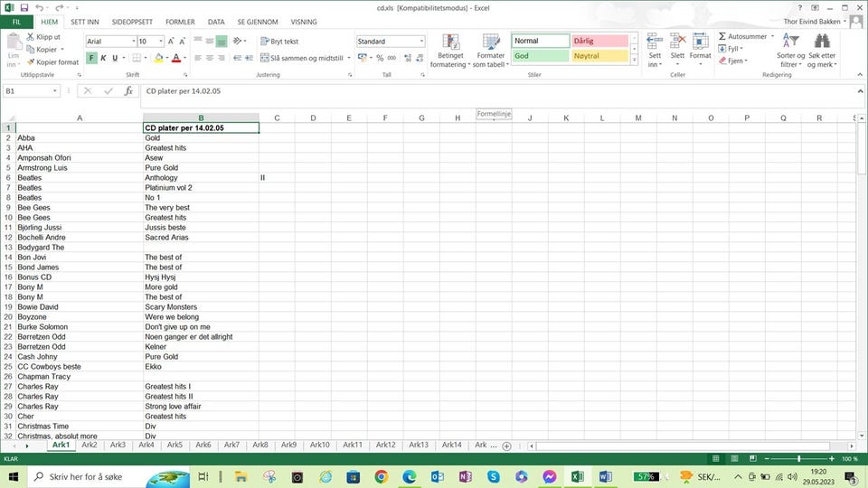Click the Format cells icon
Screen dimensions: 868x488
(700, 42)
